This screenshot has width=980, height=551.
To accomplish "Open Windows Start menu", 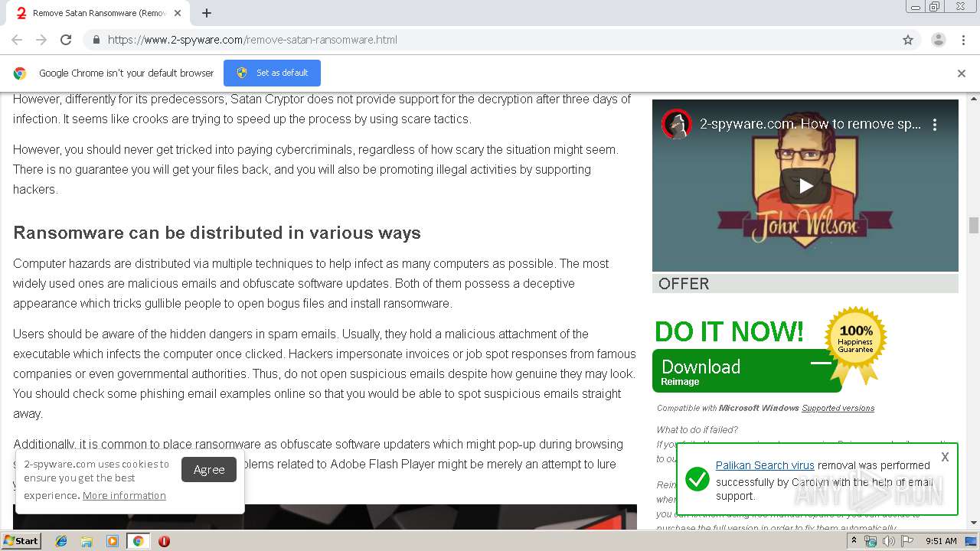I will coord(21,540).
